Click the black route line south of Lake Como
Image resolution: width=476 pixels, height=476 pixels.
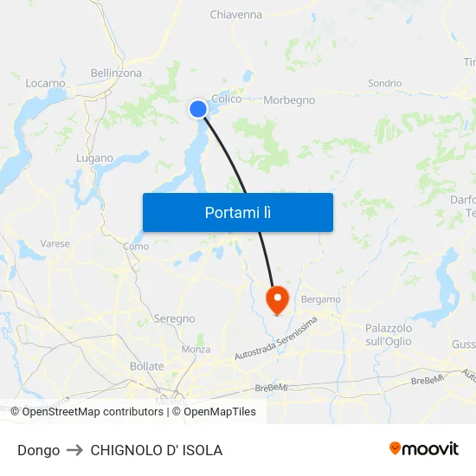(266, 256)
